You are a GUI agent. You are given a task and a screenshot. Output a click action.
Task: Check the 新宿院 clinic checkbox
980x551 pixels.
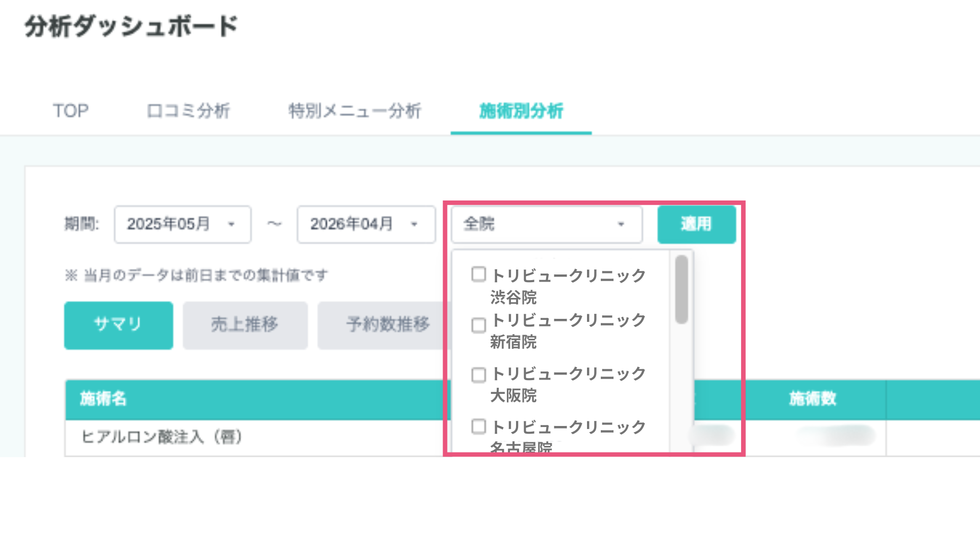point(478,325)
